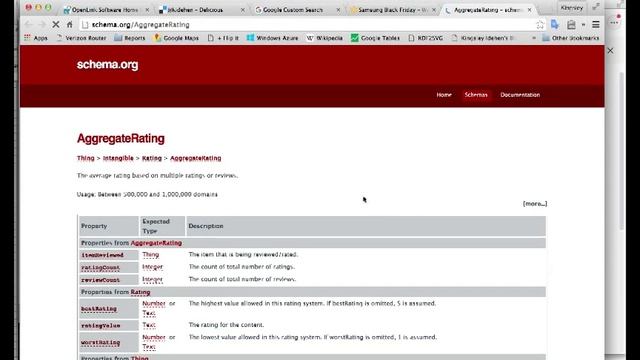The image size is (640, 360).
Task: Open the ratingValue property
Action: tap(100, 326)
